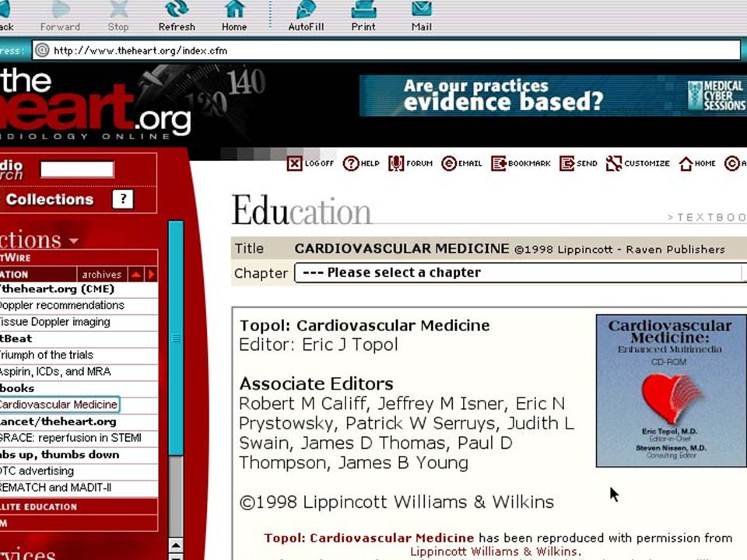Screen dimensions: 747x560
Task: Click Editor: Eric J Topol text
Action: click(318, 345)
